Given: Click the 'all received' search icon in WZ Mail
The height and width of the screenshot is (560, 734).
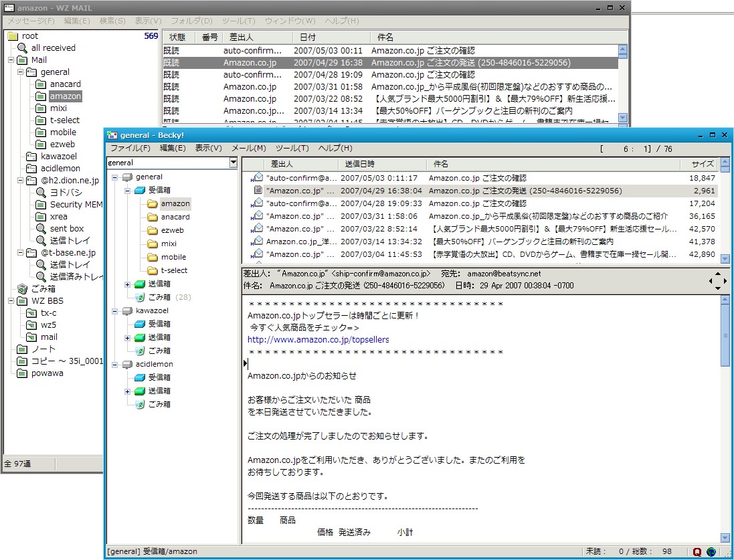Looking at the screenshot, I should click(x=23, y=48).
